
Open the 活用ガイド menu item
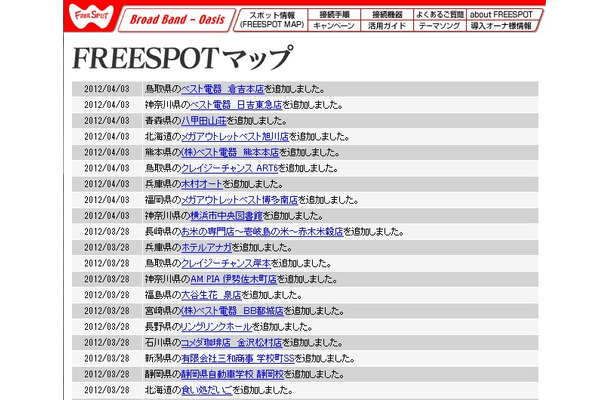pos(387,26)
